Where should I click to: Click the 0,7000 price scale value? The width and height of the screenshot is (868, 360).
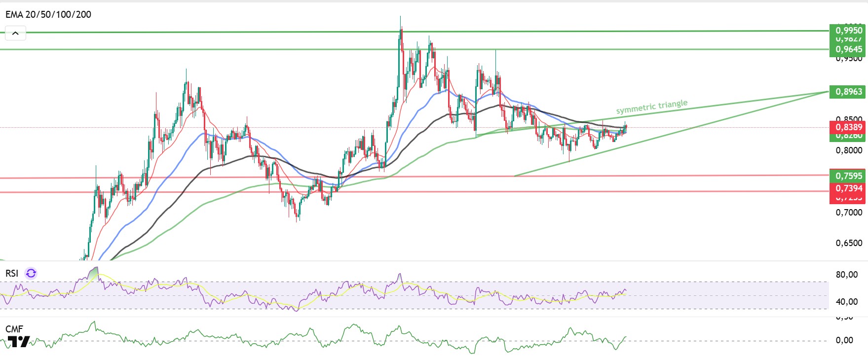click(x=849, y=213)
